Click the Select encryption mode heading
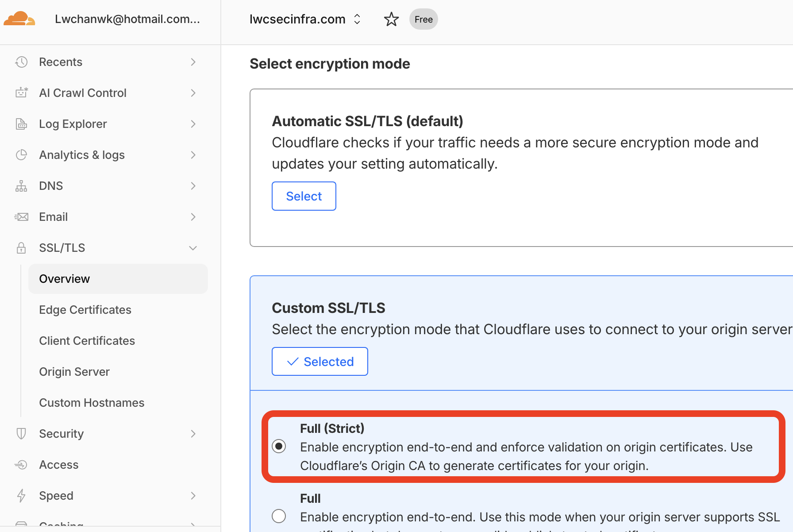This screenshot has height=532, width=793. [x=330, y=64]
